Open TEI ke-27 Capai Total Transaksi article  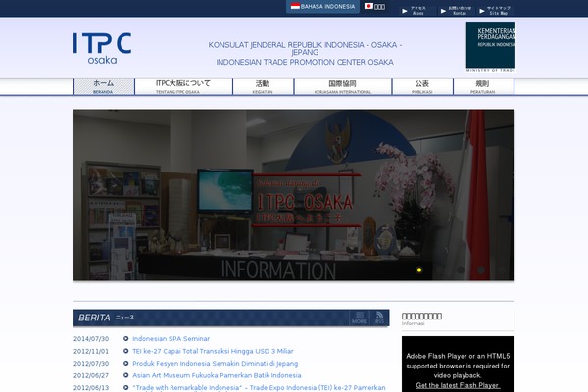point(213,351)
